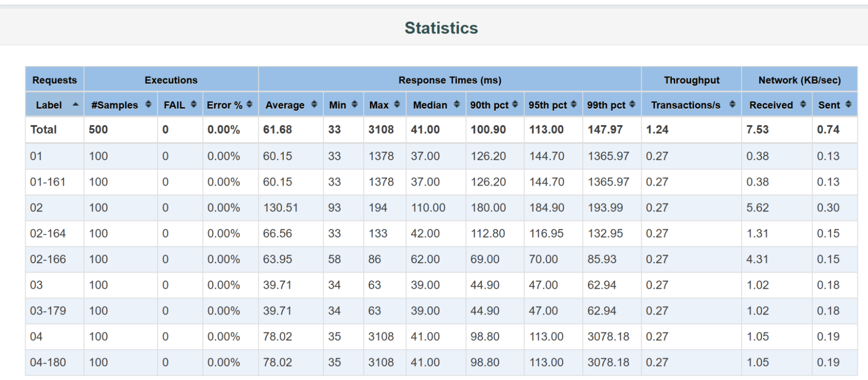The height and width of the screenshot is (380, 868).
Task: Click sort arrows next to #Samples
Action: coord(149,104)
